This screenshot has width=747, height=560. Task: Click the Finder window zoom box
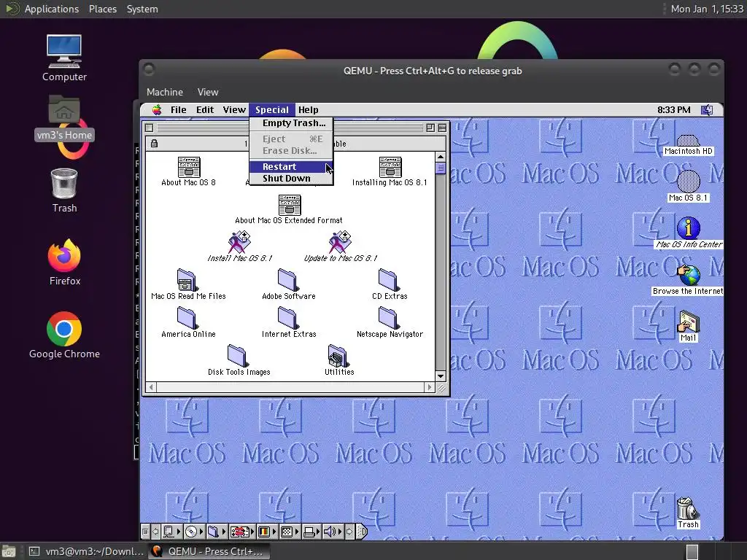pyautogui.click(x=430, y=128)
